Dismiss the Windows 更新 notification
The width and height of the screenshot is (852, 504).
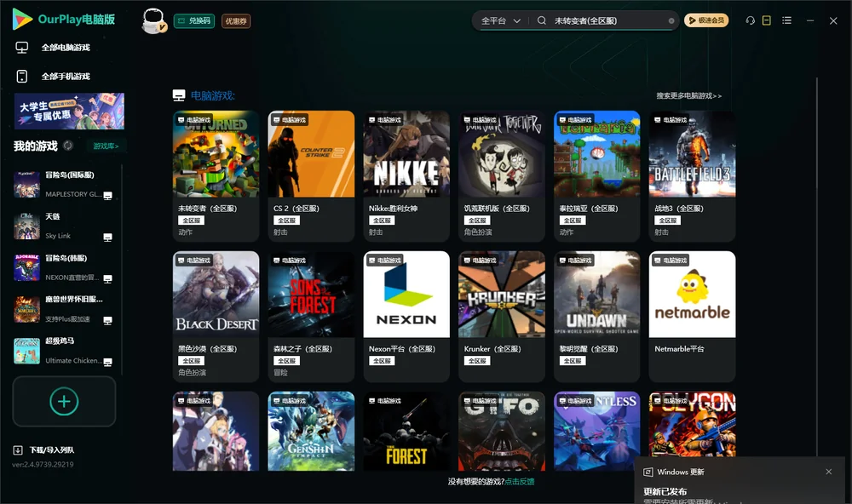pos(829,472)
